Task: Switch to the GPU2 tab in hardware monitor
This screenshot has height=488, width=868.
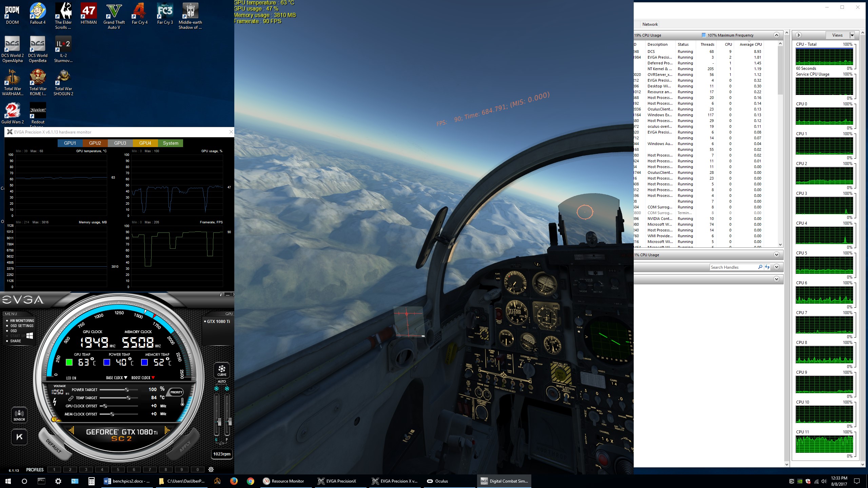Action: [x=95, y=143]
